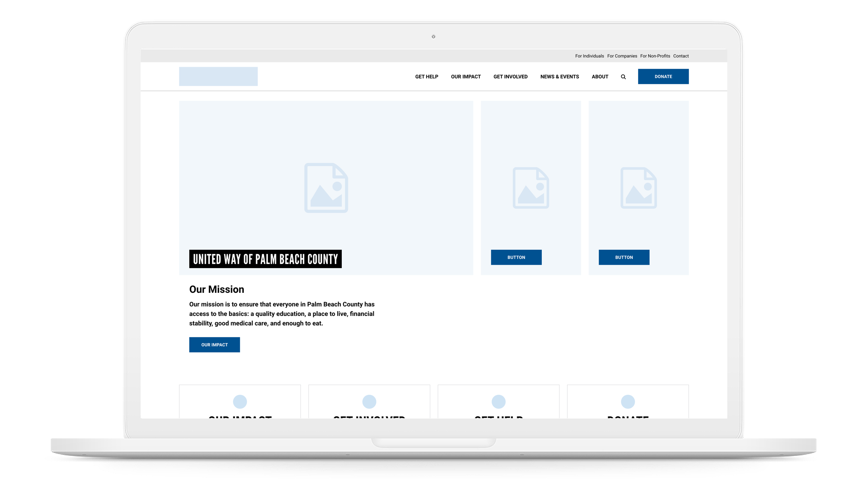The image size is (868, 488).
Task: Open the Get Help menu item
Action: point(427,77)
